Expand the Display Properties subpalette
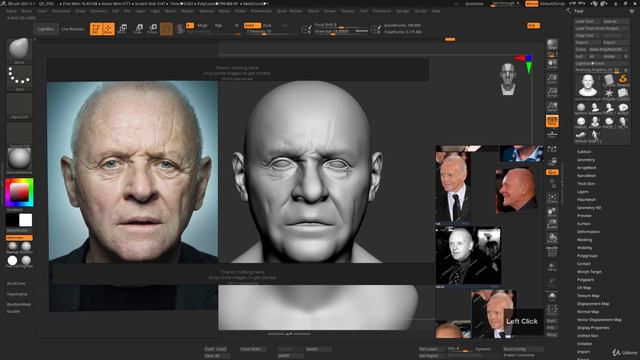The height and width of the screenshot is (360, 640). coord(593,328)
